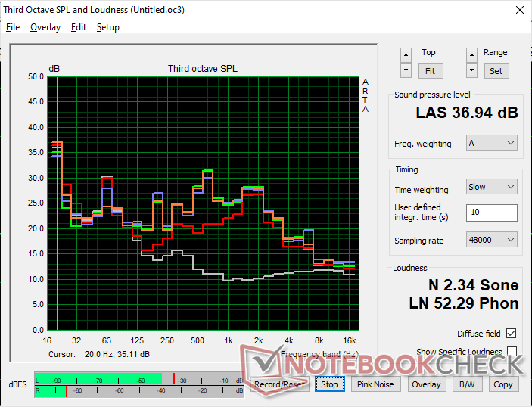Click the Overlay button

426,384
